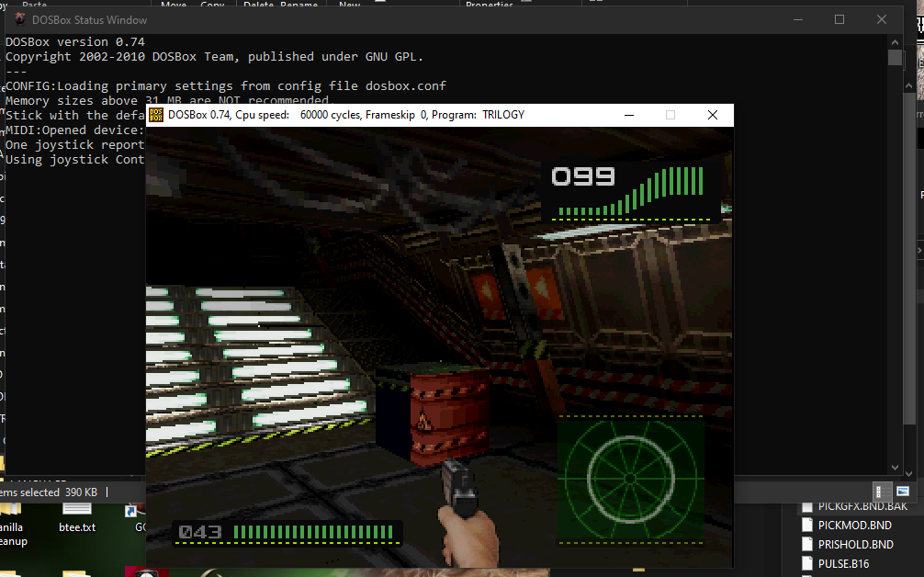This screenshot has width=924, height=577.
Task: Click PRISHOLD.BND file name
Action: (x=856, y=545)
